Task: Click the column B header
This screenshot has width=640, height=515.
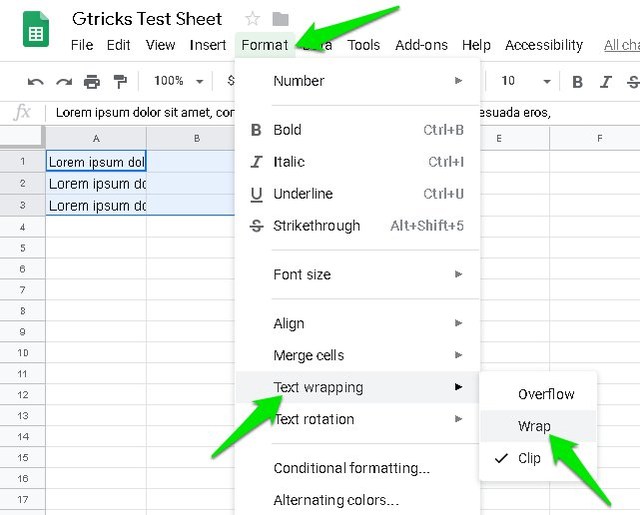Action: 197,138
